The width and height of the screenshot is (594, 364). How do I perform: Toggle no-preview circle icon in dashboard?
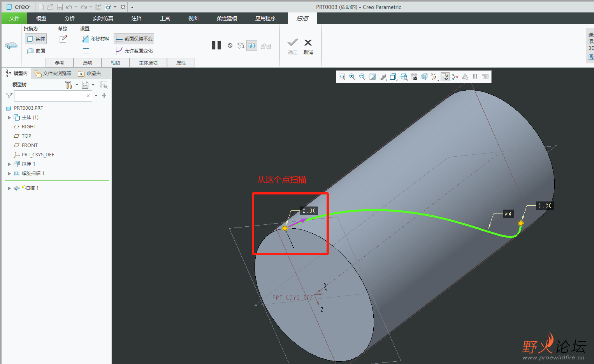[230, 45]
